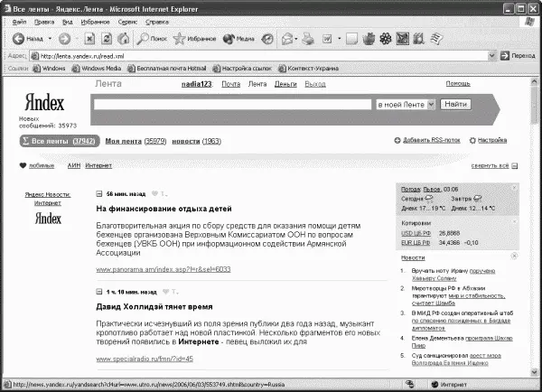Open the Сервис menu
Image resolution: width=542 pixels, height=392 pixels.
point(127,22)
